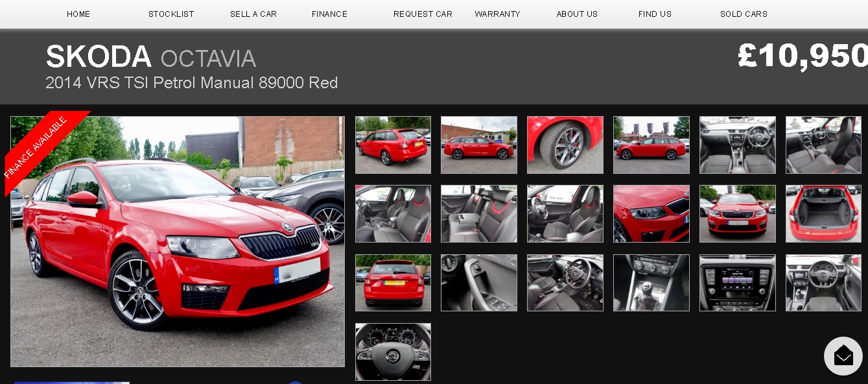This screenshot has height=384, width=868.
Task: View rear three-quarter car thumbnail
Action: [x=393, y=145]
